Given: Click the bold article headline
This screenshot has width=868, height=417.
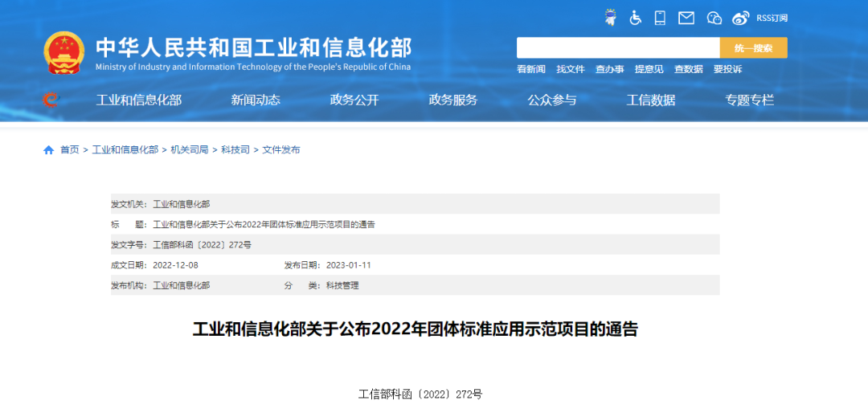Looking at the screenshot, I should coord(416,329).
